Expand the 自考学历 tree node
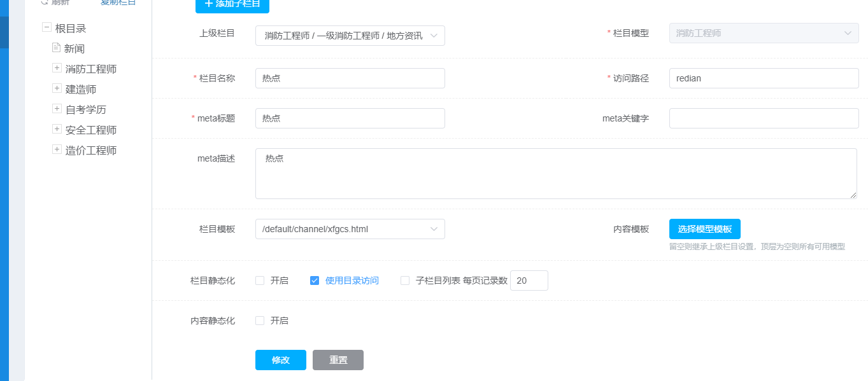 tap(57, 109)
